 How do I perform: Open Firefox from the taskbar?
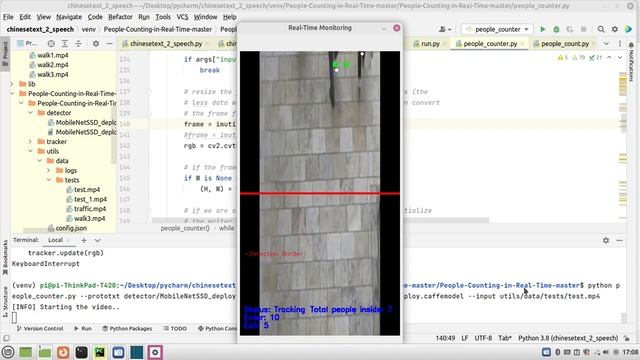(63, 352)
